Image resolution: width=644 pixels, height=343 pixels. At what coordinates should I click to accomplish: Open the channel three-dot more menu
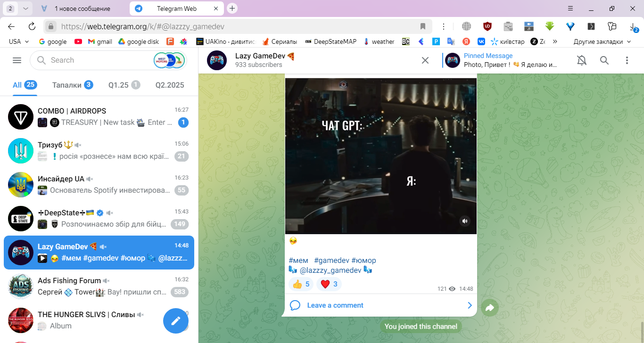point(627,60)
